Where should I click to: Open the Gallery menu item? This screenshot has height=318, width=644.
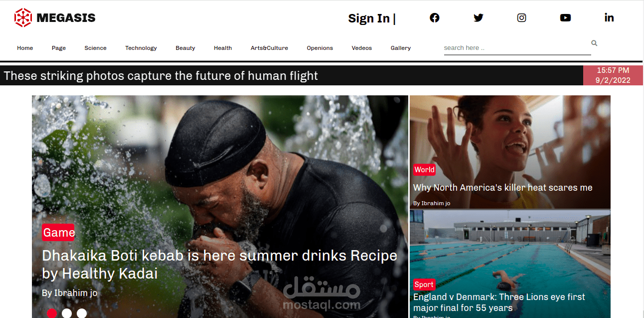point(401,48)
